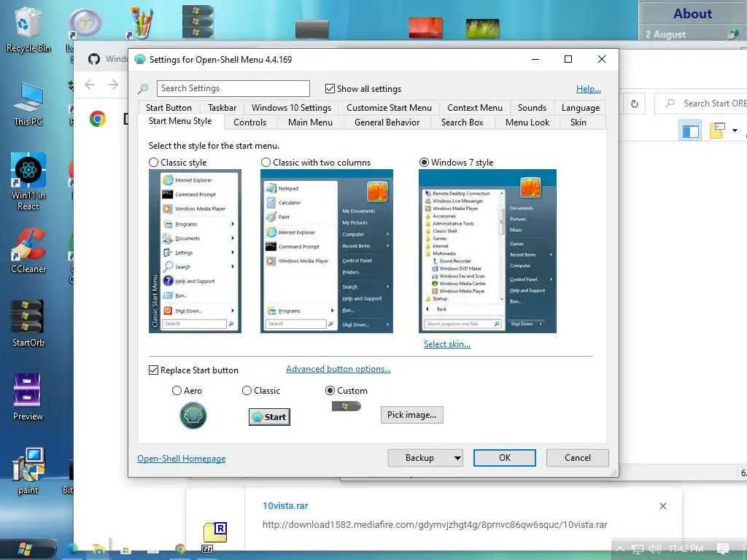Open the paint desktop icon
This screenshot has width=747, height=560.
28,472
